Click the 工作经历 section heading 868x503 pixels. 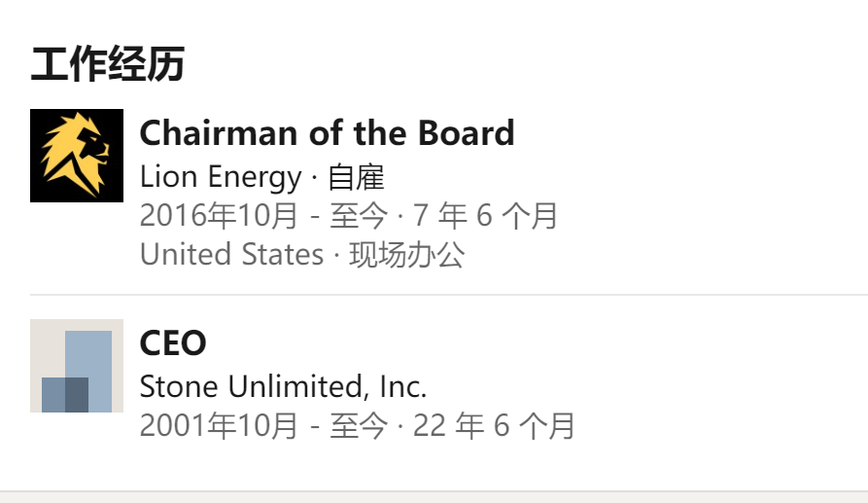point(107,65)
